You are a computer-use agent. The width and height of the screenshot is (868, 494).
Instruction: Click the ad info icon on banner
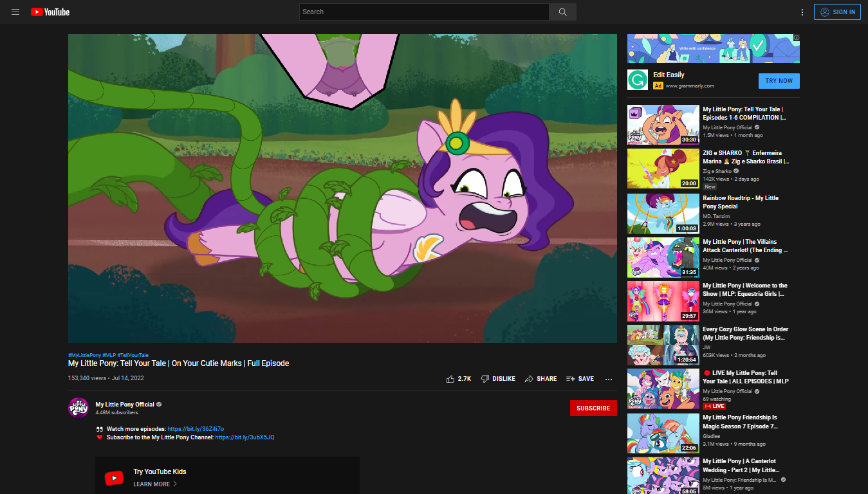click(x=797, y=38)
